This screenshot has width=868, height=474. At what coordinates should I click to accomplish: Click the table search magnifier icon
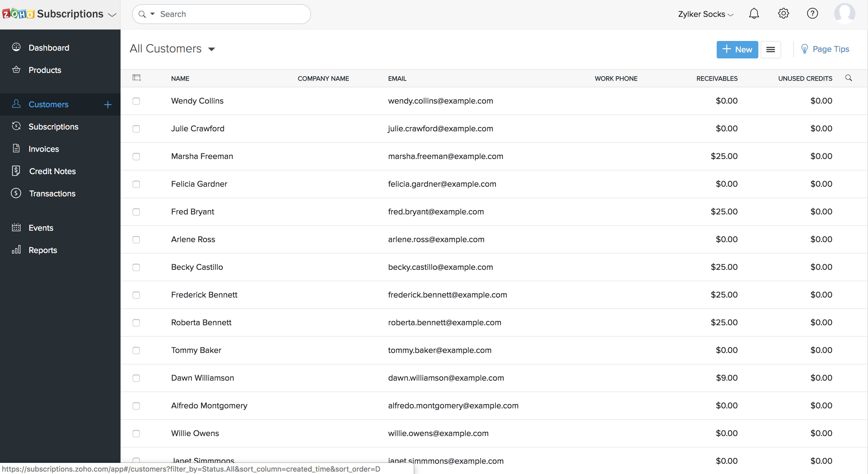point(848,78)
